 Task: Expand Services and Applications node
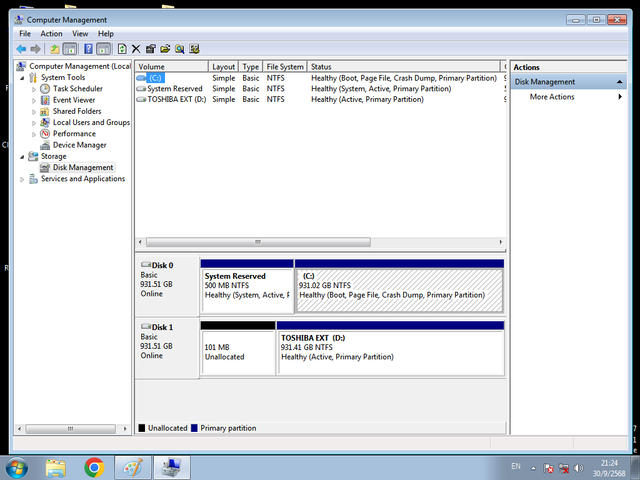[x=22, y=179]
